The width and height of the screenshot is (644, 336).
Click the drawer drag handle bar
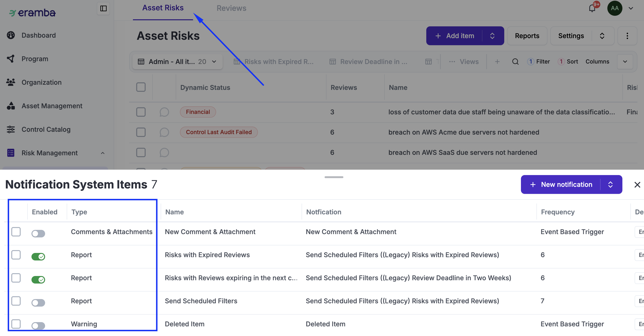pos(334,177)
